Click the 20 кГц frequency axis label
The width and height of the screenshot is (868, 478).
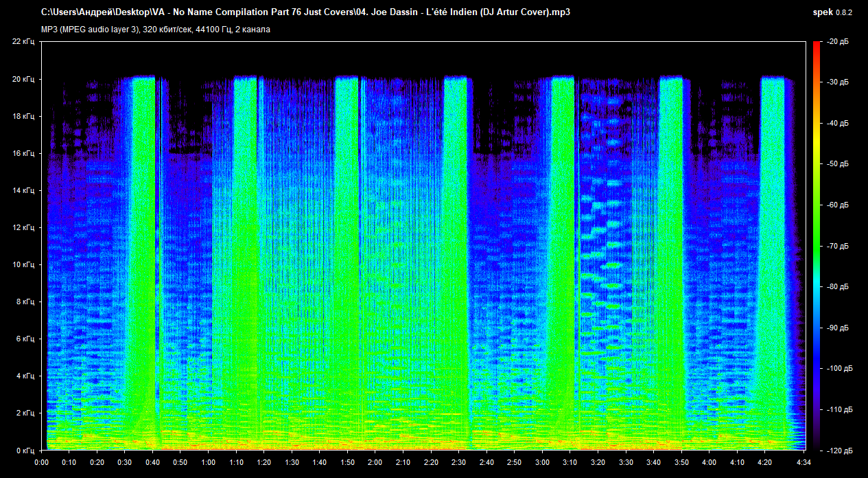23,79
